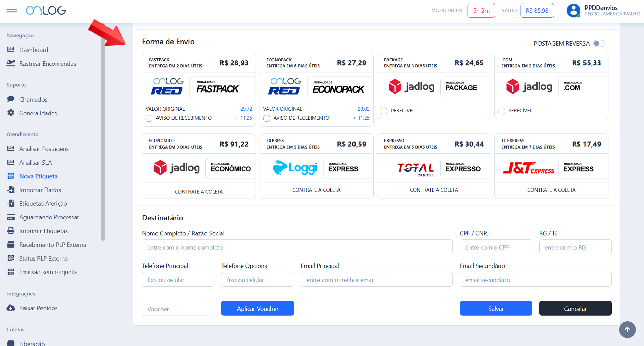This screenshot has height=346, width=644.
Task: Click the Salvar button
Action: pyautogui.click(x=496, y=308)
